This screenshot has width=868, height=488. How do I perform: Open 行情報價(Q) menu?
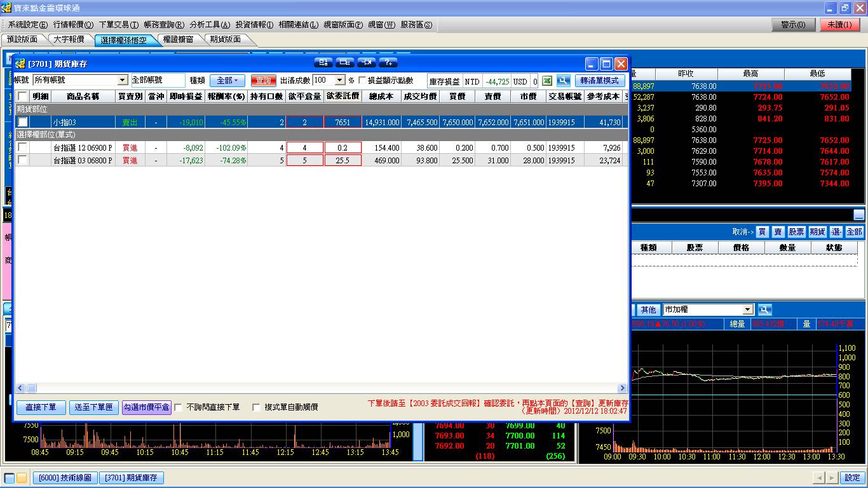(74, 25)
